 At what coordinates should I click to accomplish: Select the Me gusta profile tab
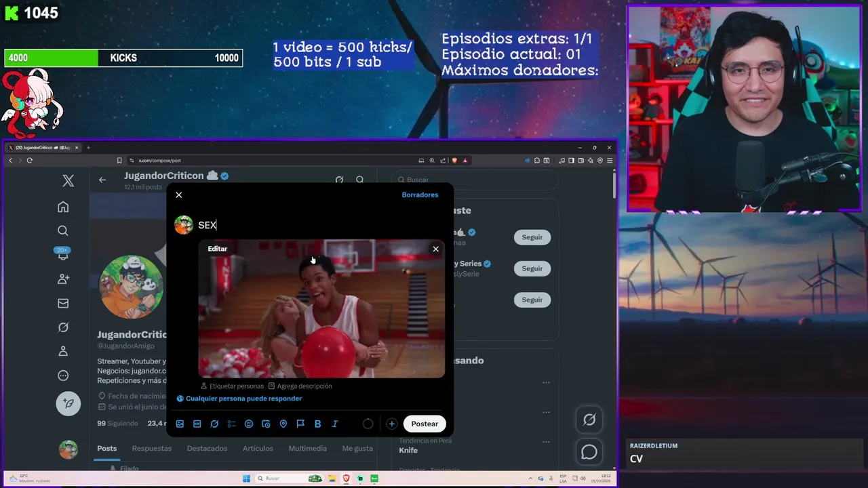coord(357,448)
